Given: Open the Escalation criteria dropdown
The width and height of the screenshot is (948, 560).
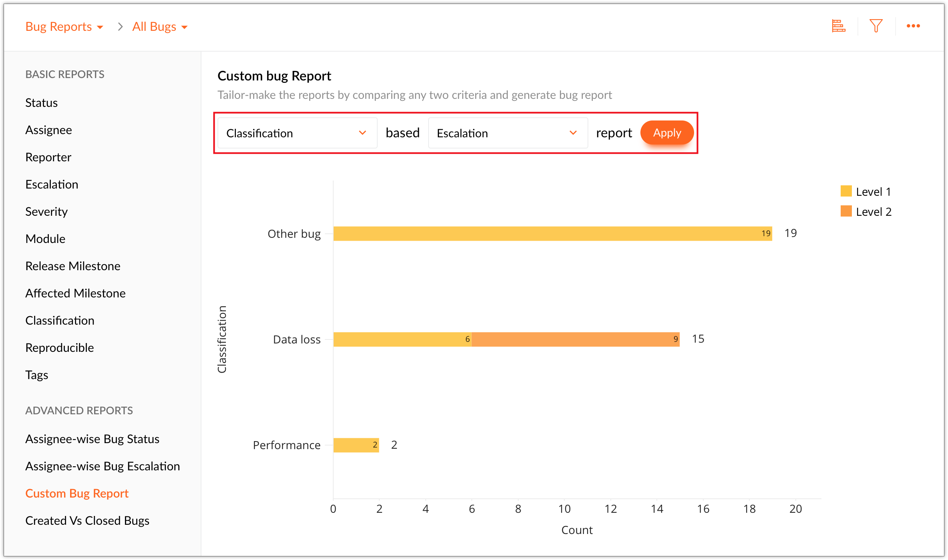Looking at the screenshot, I should click(x=507, y=133).
